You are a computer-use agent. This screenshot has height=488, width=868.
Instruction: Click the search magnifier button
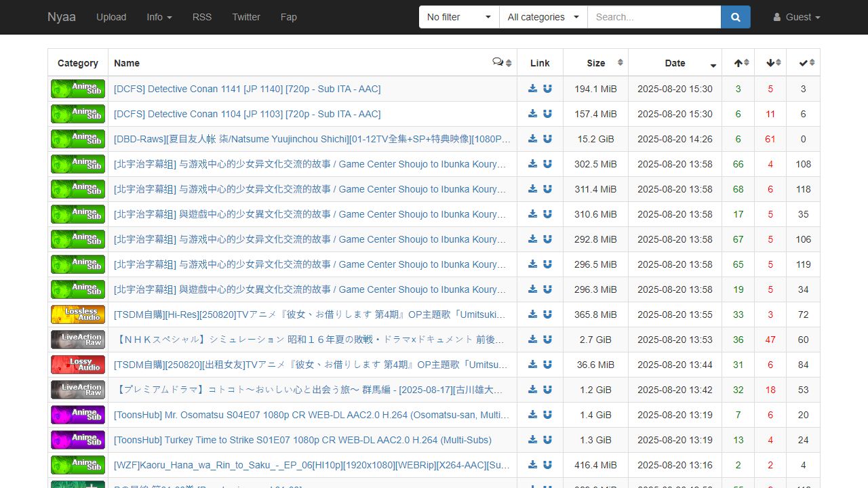click(x=736, y=17)
